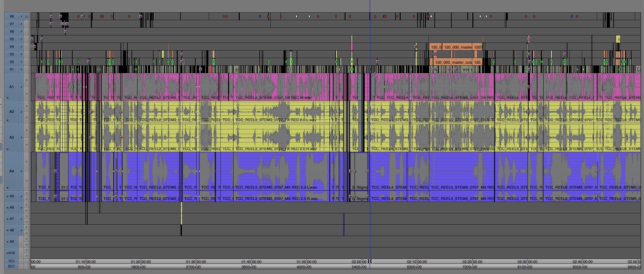Select the 120_000_master clip on V4
The image size is (644, 274).
point(458,47)
